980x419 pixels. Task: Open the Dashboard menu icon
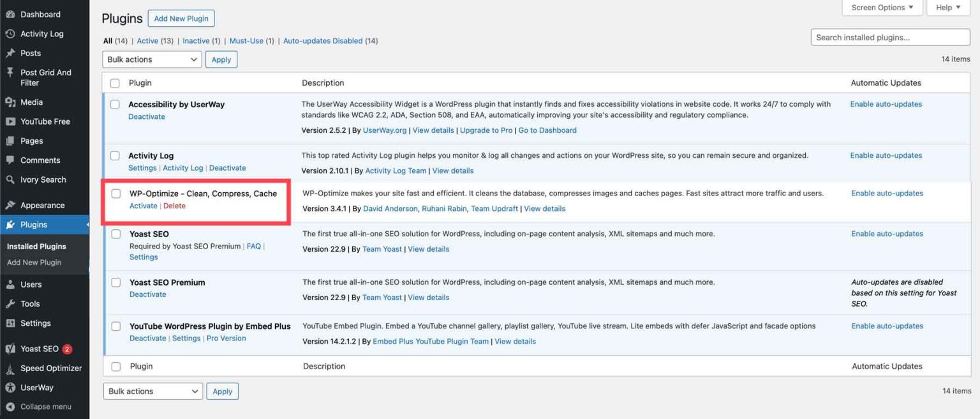click(11, 13)
